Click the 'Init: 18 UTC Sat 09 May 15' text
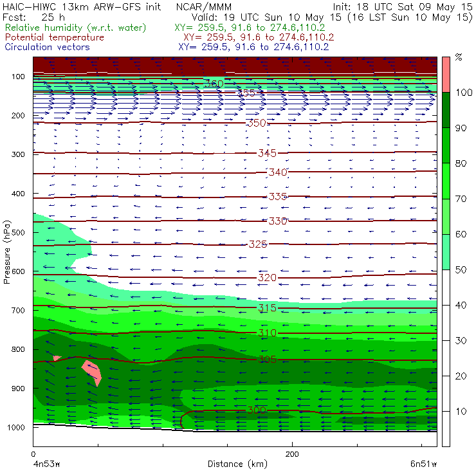Image resolution: width=476 pixels, height=476 pixels. pos(403,7)
